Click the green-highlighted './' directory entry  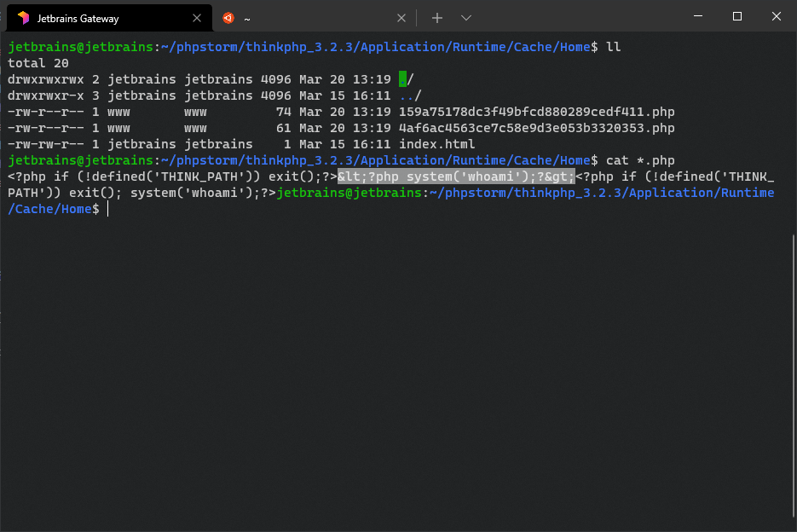[406, 79]
